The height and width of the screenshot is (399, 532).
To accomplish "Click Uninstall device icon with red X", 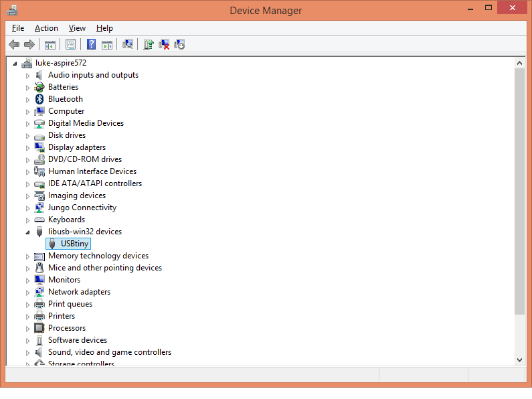I will click(x=164, y=44).
